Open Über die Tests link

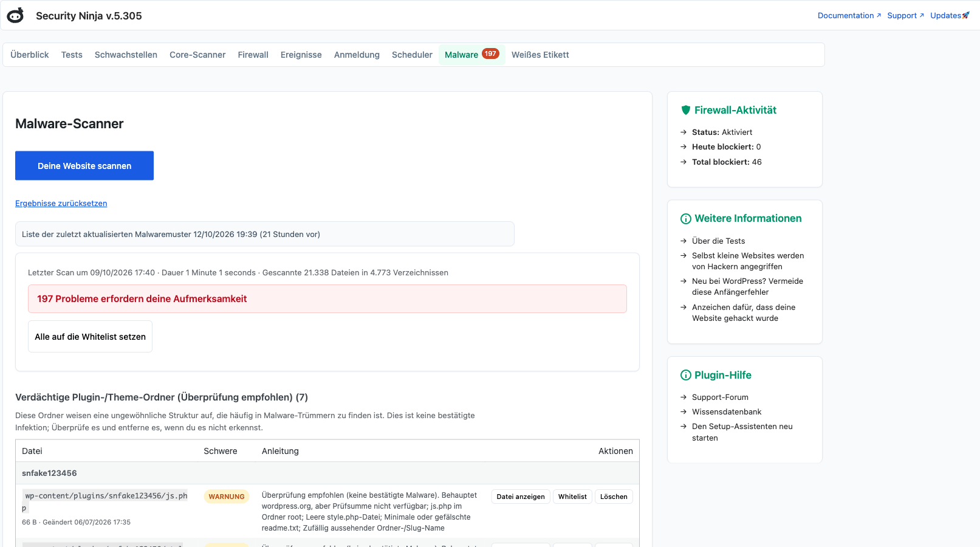pos(718,241)
